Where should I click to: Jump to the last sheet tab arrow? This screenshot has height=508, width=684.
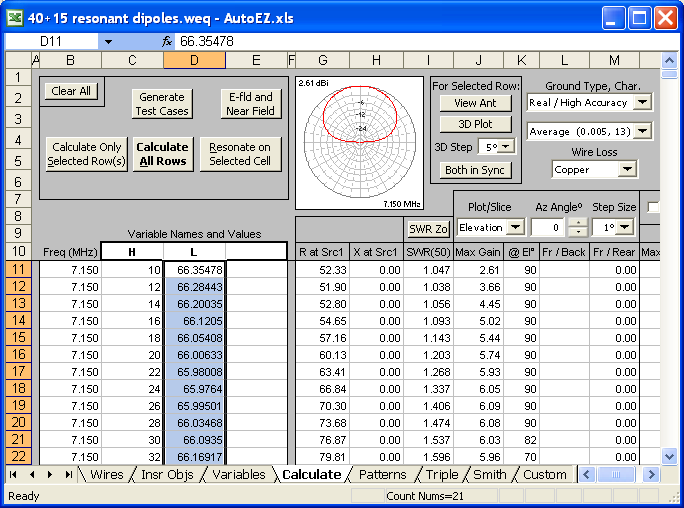click(x=68, y=474)
